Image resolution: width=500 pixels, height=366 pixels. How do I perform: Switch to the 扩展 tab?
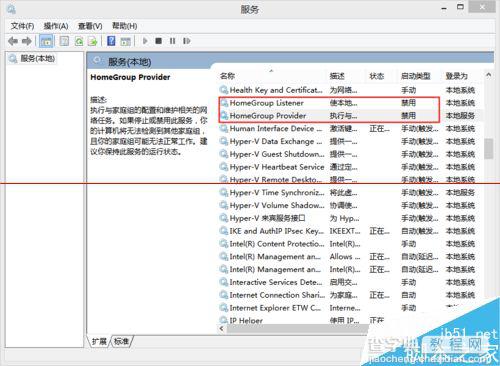pos(99,341)
